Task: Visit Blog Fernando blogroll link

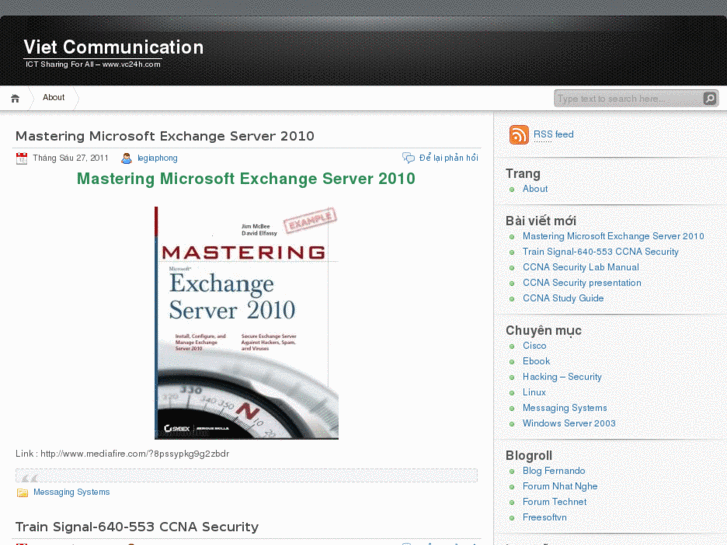Action: 554,471
